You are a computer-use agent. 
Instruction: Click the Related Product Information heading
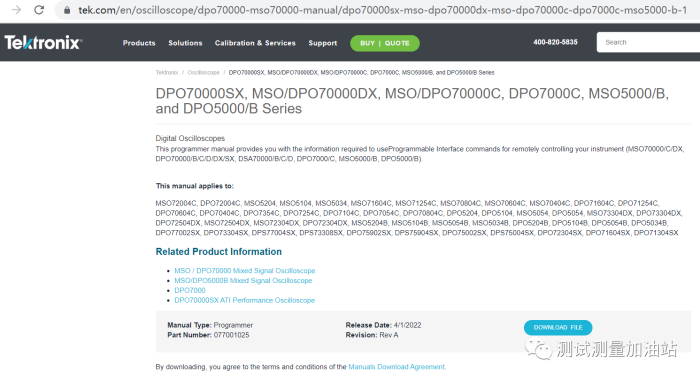point(218,251)
